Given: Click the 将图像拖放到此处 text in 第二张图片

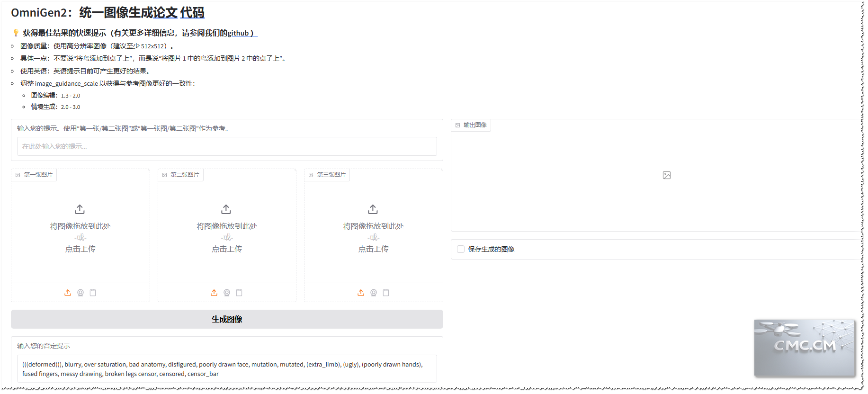Looking at the screenshot, I should [227, 226].
